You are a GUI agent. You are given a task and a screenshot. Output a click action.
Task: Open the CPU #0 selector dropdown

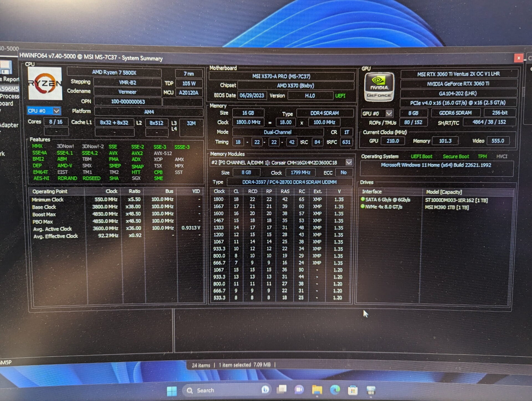(56, 111)
